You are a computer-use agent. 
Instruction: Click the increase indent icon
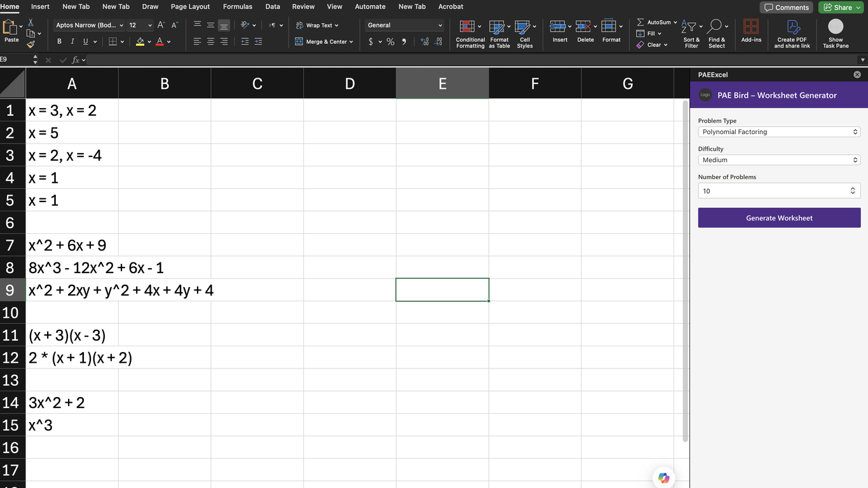(x=258, y=41)
